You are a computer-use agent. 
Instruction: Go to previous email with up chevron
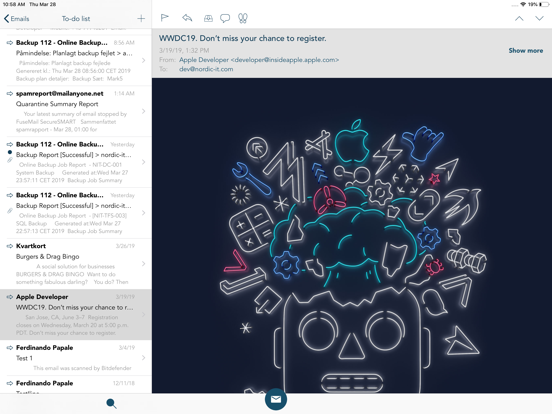(x=519, y=18)
